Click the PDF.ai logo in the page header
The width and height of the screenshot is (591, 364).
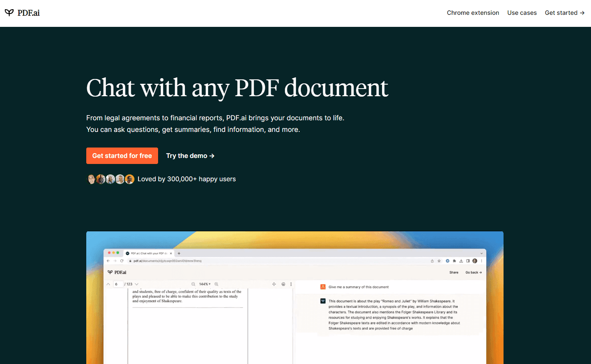(22, 13)
